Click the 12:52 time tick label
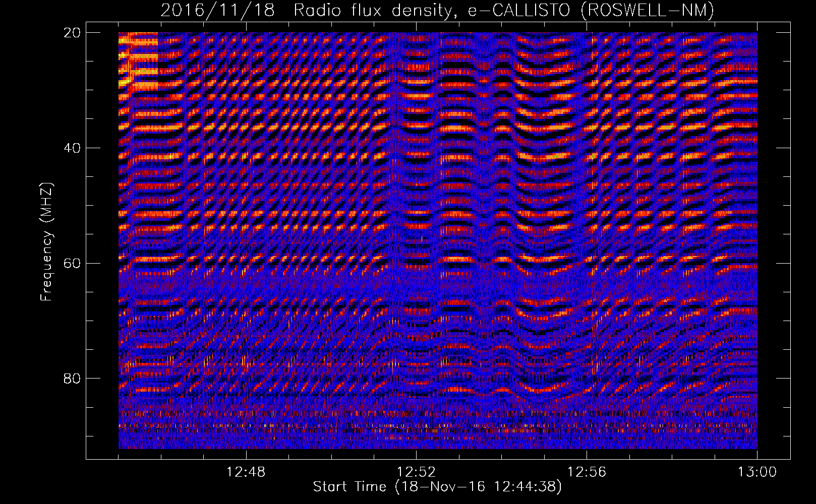Image resolution: width=816 pixels, height=504 pixels. [x=417, y=472]
